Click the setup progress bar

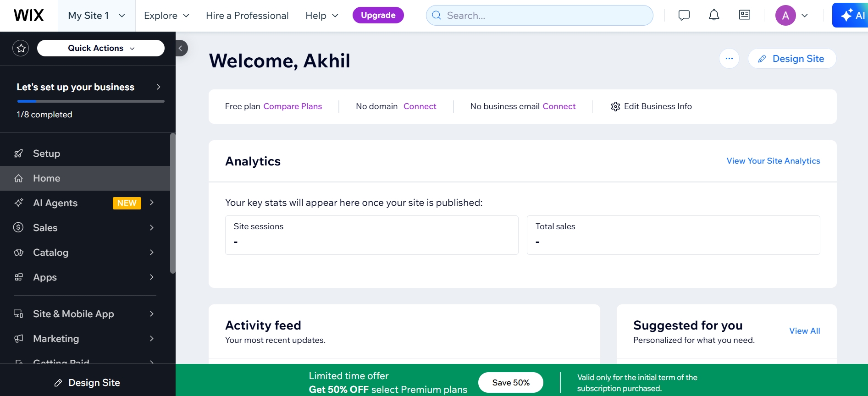tap(90, 101)
